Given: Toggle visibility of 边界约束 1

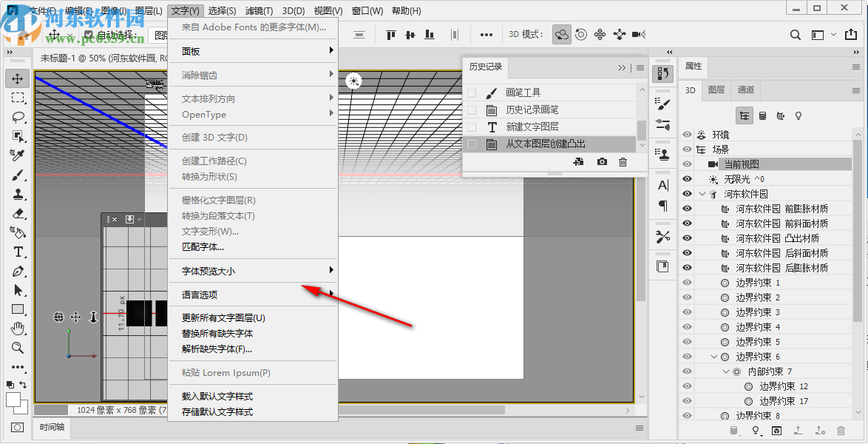Looking at the screenshot, I should click(687, 282).
